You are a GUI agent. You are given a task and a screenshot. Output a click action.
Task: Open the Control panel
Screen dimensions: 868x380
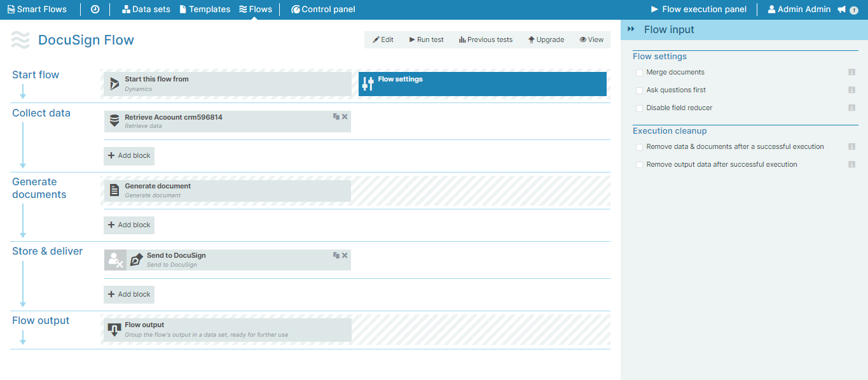[x=323, y=10]
